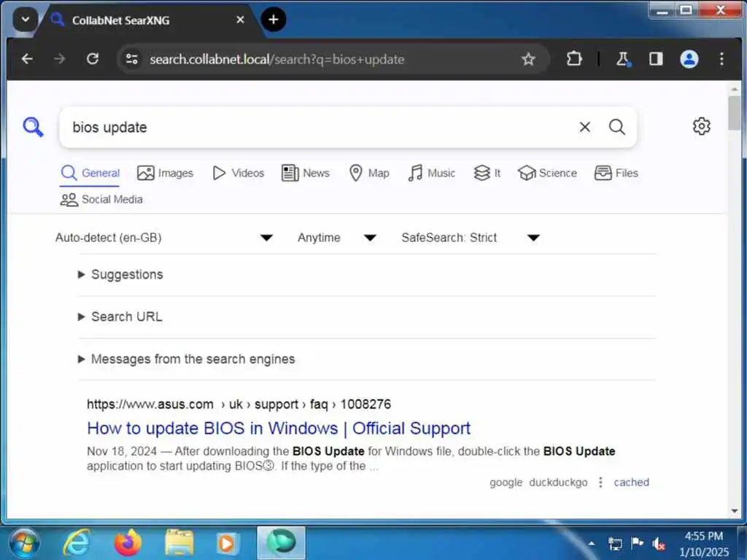Submit search using the magnifier button
The height and width of the screenshot is (560, 747).
point(617,127)
